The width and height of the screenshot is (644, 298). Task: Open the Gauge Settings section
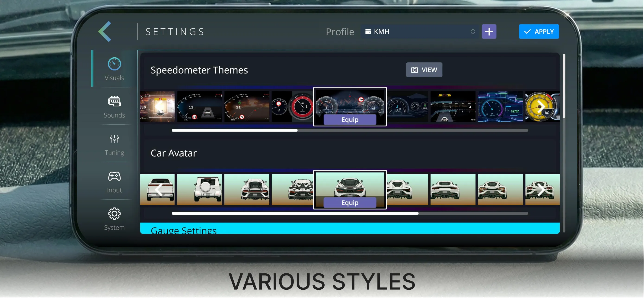coord(184,230)
